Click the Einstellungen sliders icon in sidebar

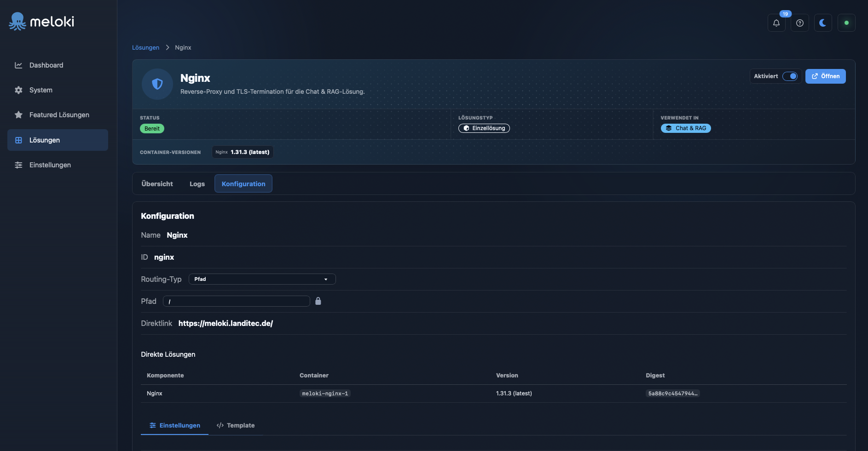18,165
